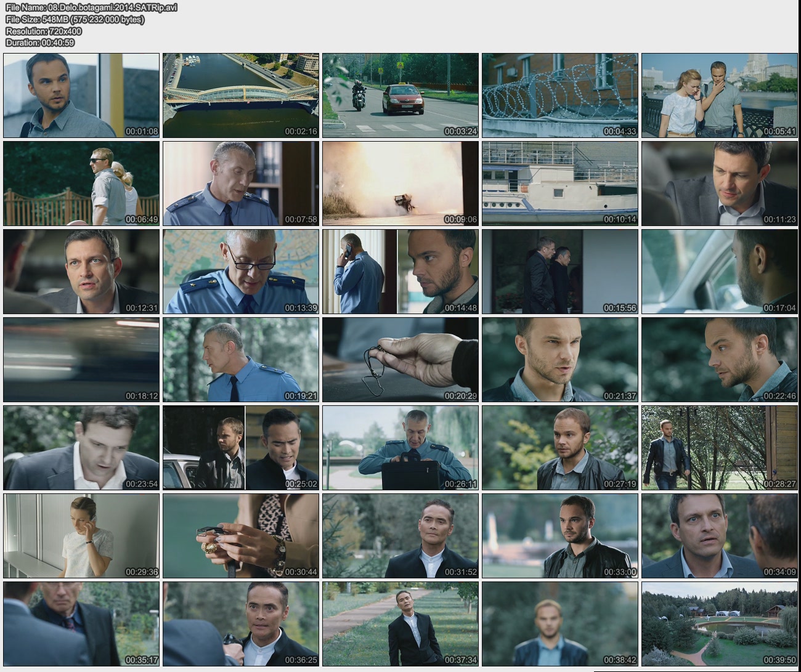Open the man walking by wooden house frame

[719, 448]
